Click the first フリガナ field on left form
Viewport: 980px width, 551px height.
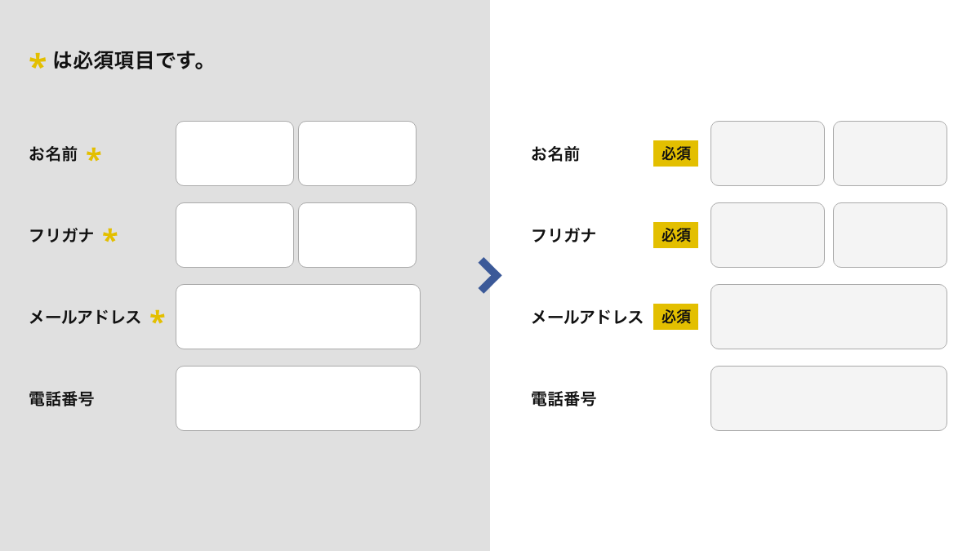[234, 235]
